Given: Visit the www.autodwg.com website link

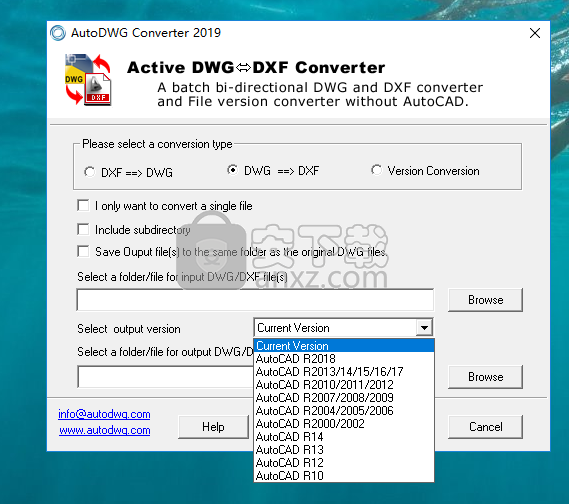Looking at the screenshot, I should (105, 430).
